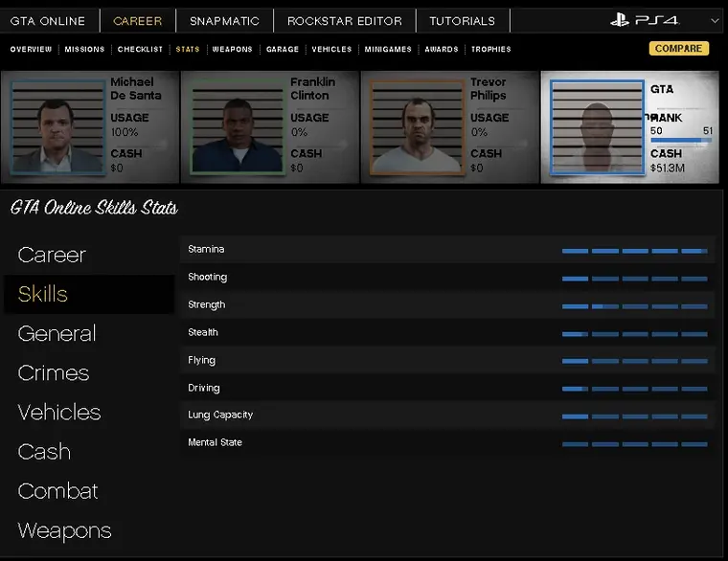
Task: Click the Stamina skill progress bar
Action: [634, 251]
